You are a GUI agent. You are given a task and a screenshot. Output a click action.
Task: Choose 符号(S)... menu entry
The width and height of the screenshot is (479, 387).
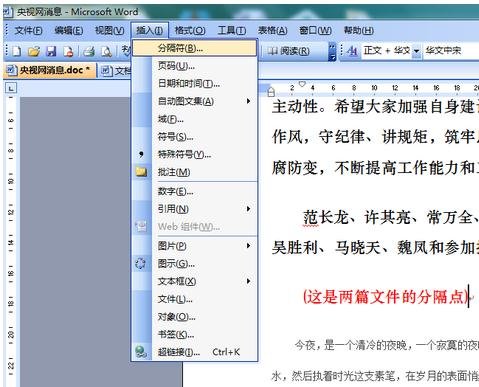[195, 137]
